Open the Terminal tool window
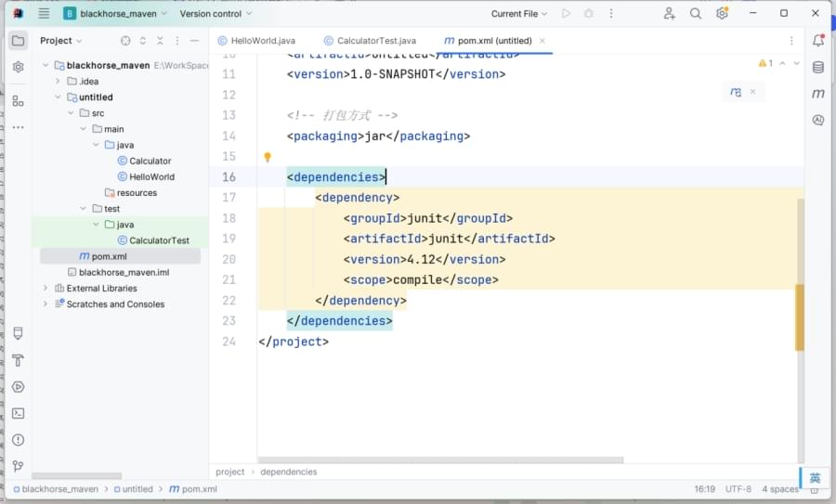The height and width of the screenshot is (504, 836). click(x=18, y=413)
